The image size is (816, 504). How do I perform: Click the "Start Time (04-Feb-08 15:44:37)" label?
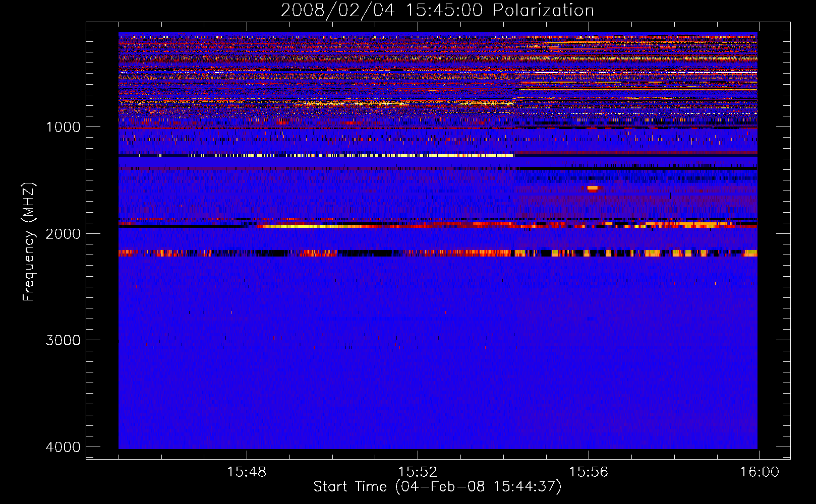[437, 487]
